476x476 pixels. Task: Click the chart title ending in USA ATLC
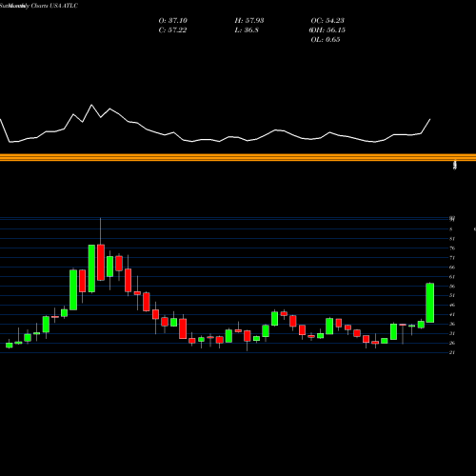pos(39,6)
